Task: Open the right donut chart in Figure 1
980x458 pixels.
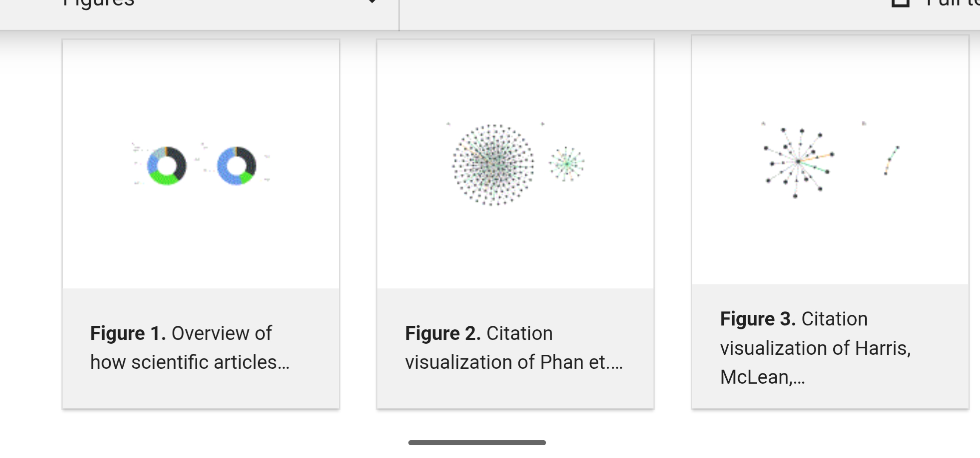Action: [236, 166]
